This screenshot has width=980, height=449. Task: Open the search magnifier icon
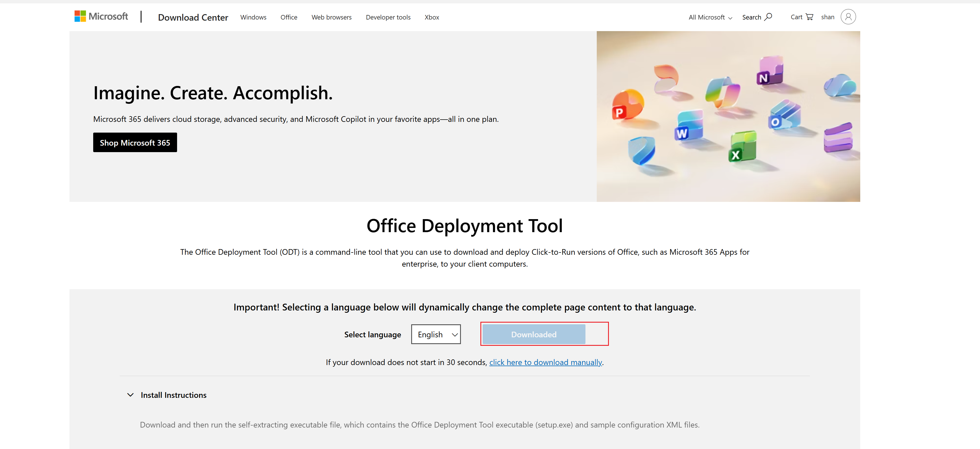[x=768, y=17]
